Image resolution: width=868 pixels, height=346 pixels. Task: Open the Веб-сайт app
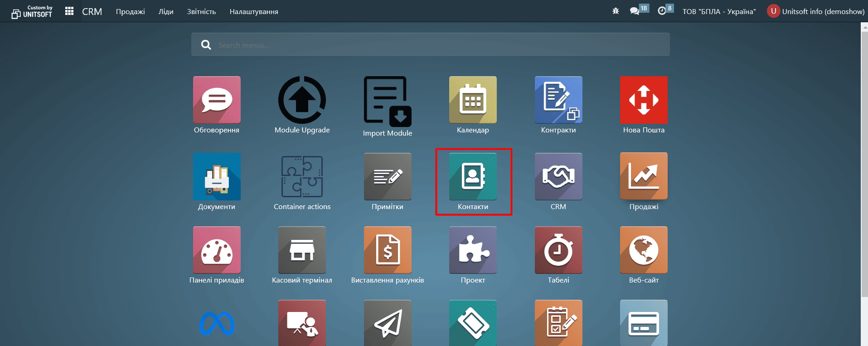(644, 250)
